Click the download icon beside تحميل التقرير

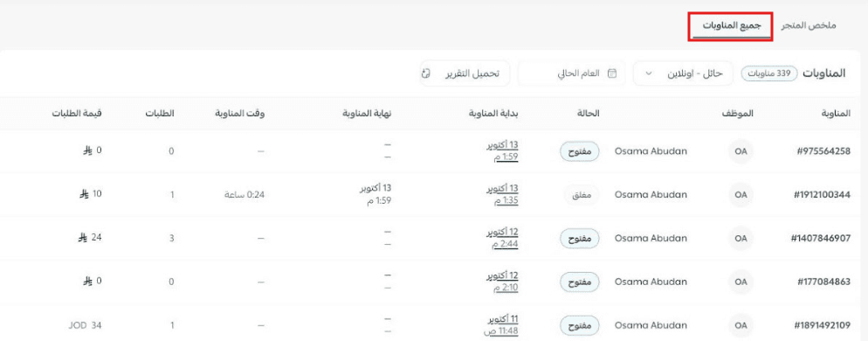425,73
